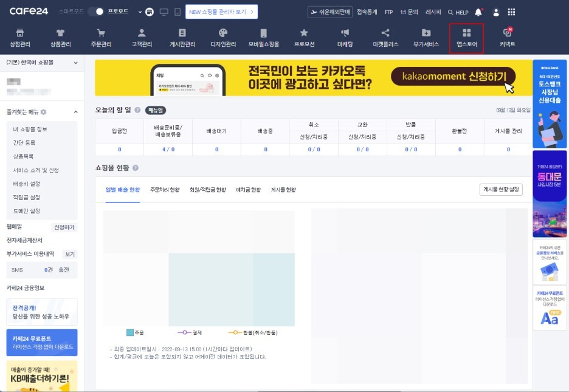Select the 게시물 현황 tab
The height and width of the screenshot is (392, 569).
(283, 190)
